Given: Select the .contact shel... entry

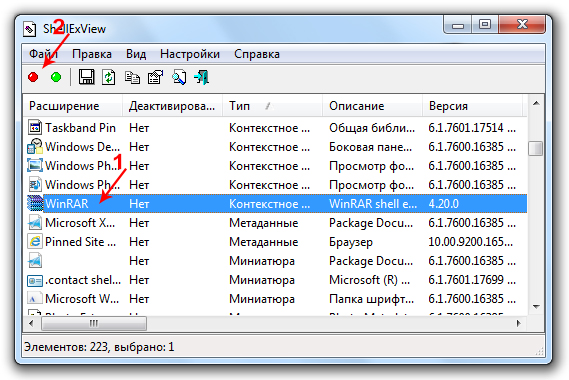Looking at the screenshot, I should click(x=83, y=280).
